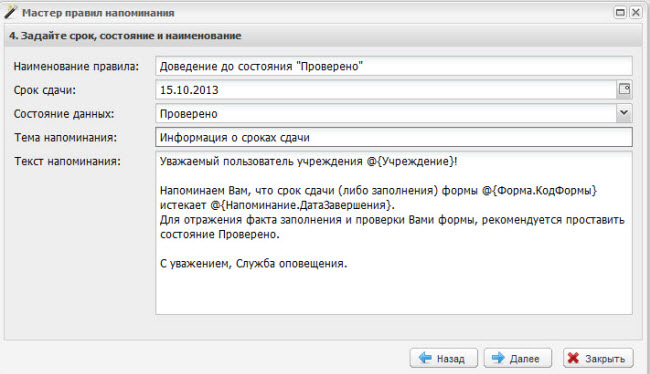The image size is (650, 374).
Task: Click the Тема напоминания label
Action: pos(65,137)
